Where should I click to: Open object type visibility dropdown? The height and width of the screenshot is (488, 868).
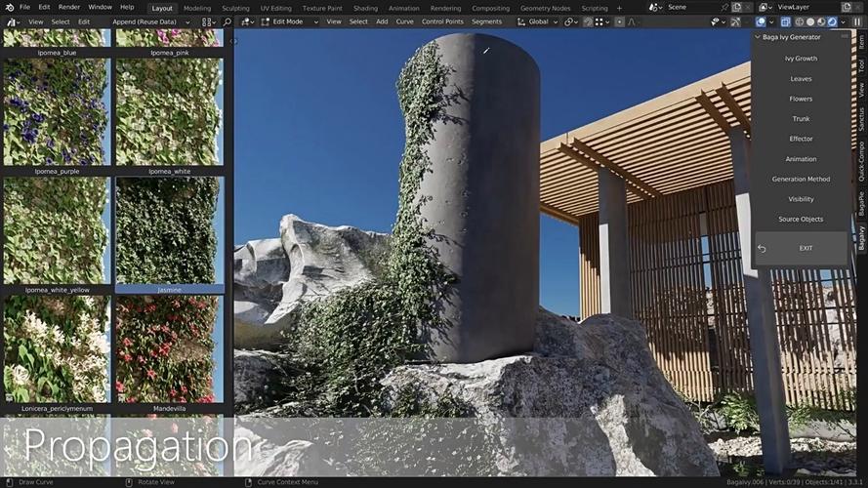pyautogui.click(x=718, y=22)
